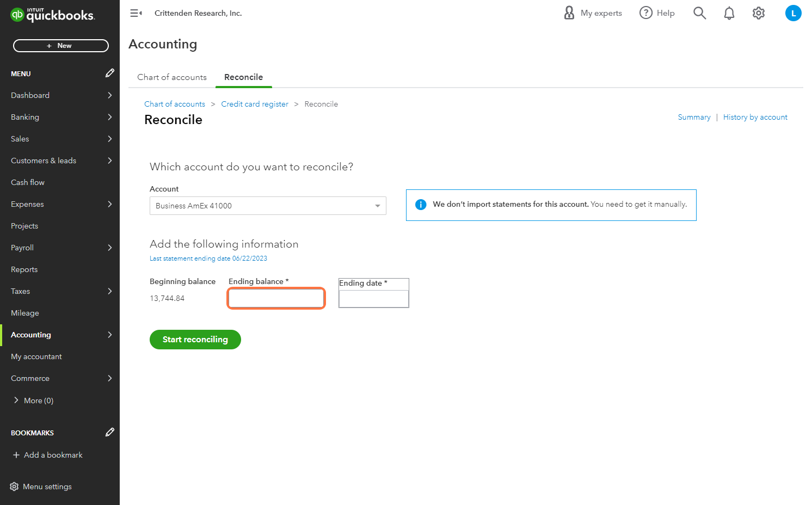812x505 pixels.
Task: Open Projects in the sidebar
Action: point(24,226)
